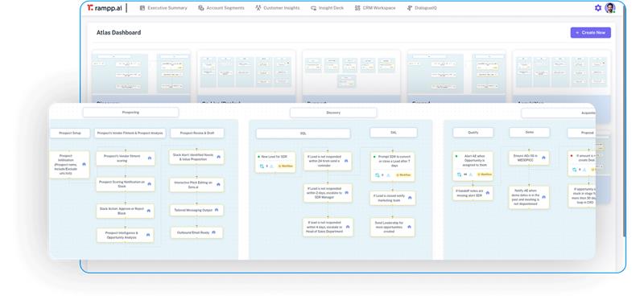Select the Prospecting stage header
Screen dimensions: 644x308
(130, 113)
